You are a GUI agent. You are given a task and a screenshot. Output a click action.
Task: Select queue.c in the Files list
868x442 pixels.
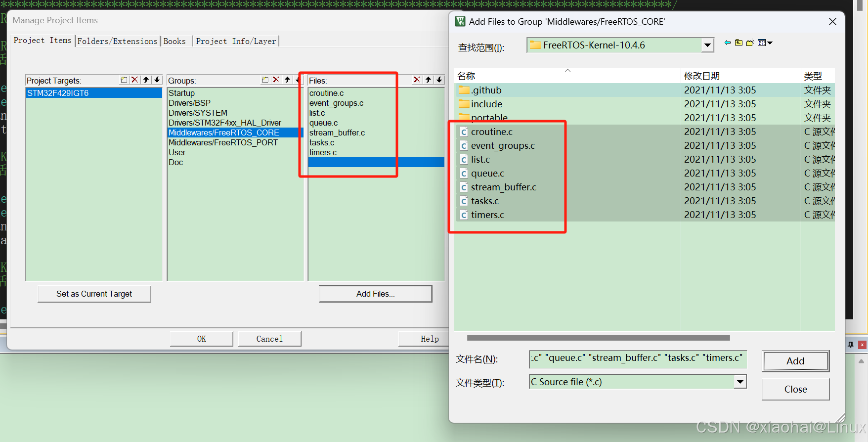pyautogui.click(x=323, y=123)
